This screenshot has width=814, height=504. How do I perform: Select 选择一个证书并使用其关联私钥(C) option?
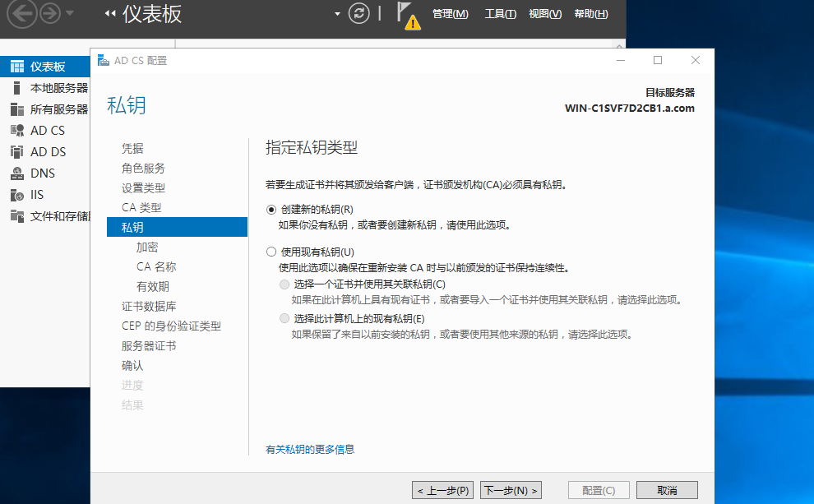(x=284, y=284)
